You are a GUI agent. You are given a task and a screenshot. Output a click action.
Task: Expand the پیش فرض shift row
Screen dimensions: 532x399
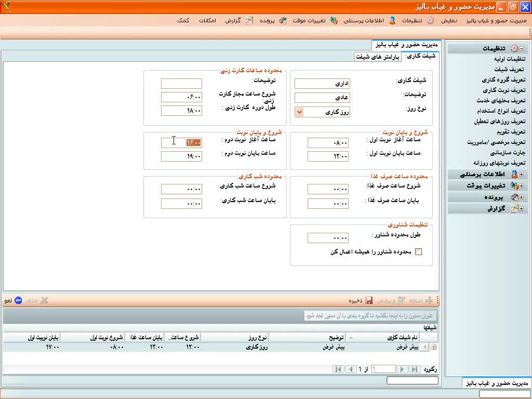click(x=434, y=347)
